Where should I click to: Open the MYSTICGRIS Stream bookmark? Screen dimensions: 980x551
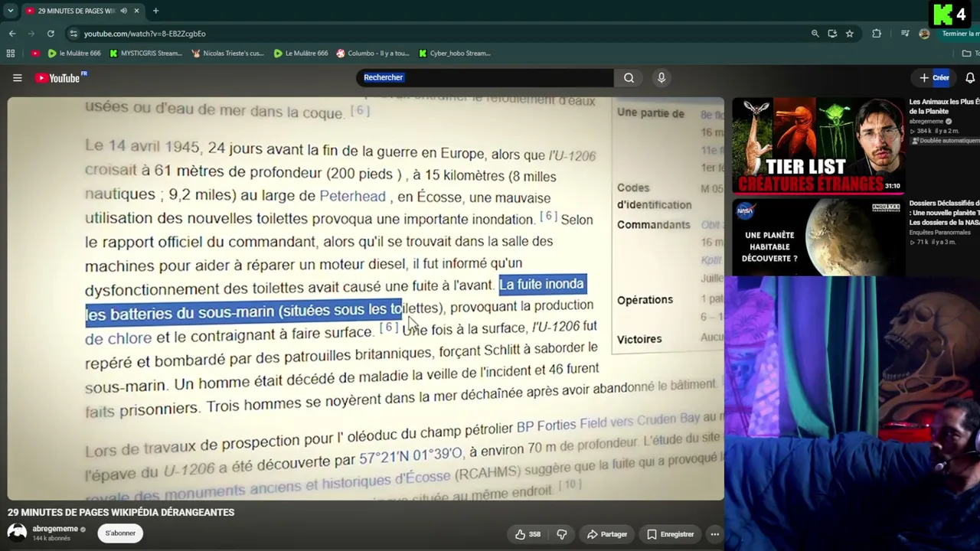[x=145, y=54]
